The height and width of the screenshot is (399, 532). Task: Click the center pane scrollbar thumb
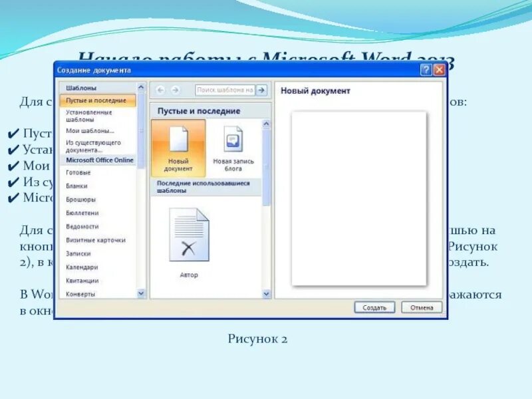[x=267, y=167]
